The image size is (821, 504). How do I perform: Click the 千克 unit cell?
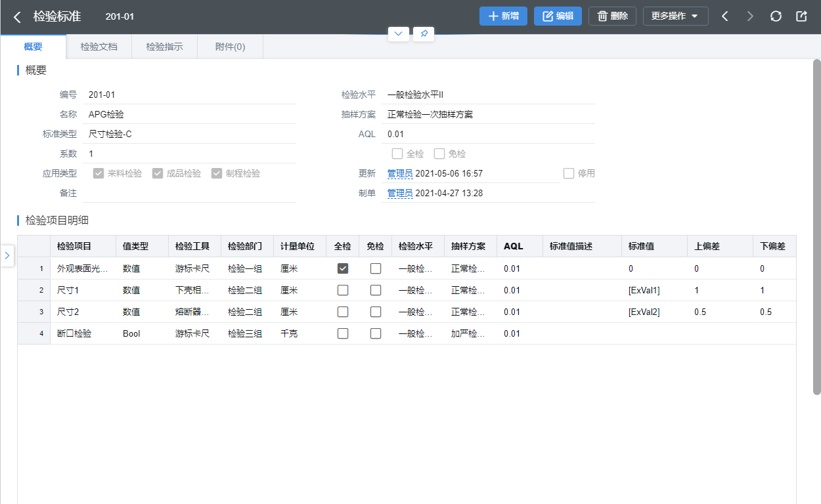click(300, 333)
